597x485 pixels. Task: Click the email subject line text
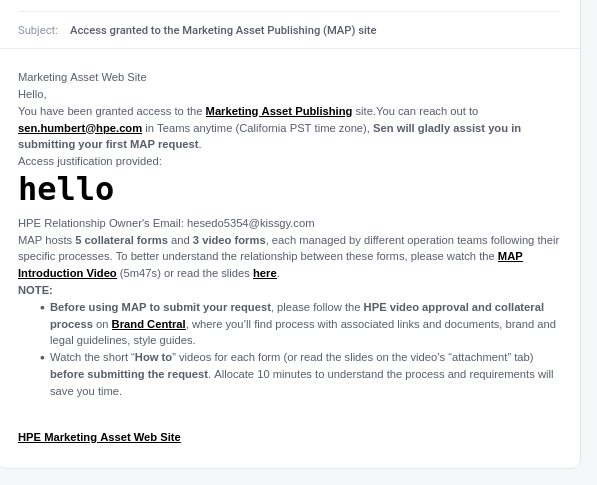223,30
